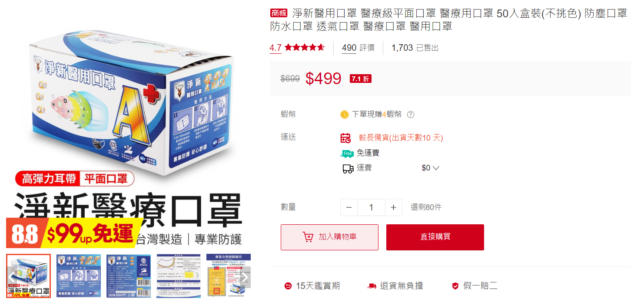Click the Free shipping truck icon
644x305 pixels.
click(x=347, y=153)
